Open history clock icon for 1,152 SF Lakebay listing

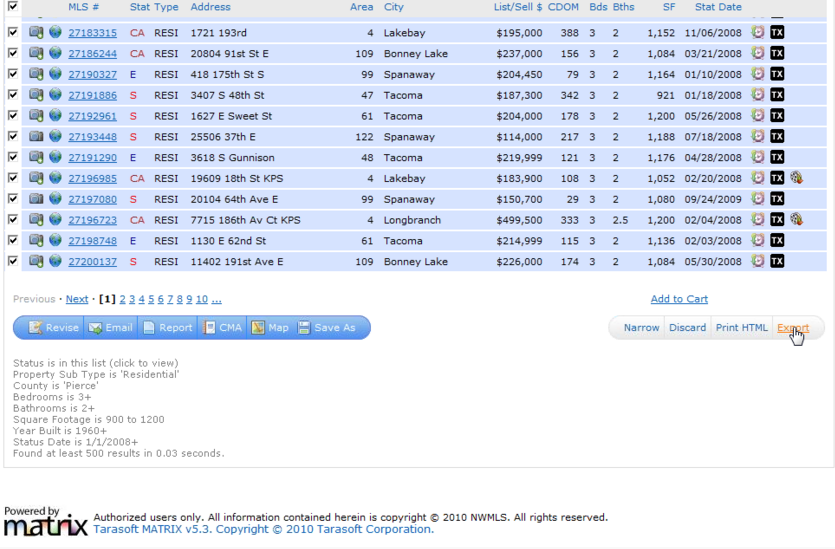pos(758,32)
